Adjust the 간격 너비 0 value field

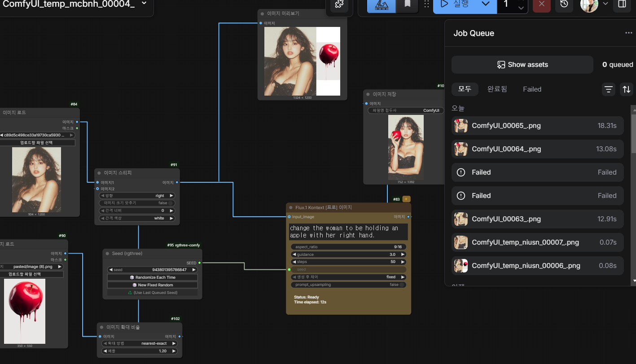tap(136, 211)
